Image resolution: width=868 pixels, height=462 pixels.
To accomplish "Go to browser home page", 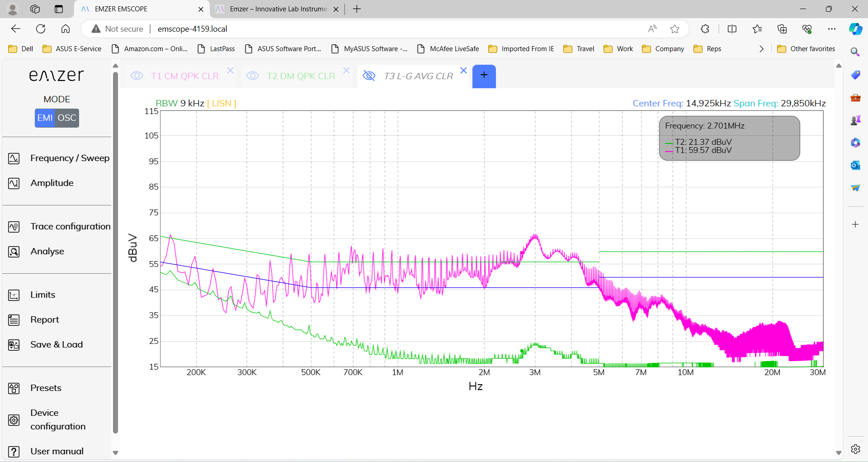I will 66,29.
